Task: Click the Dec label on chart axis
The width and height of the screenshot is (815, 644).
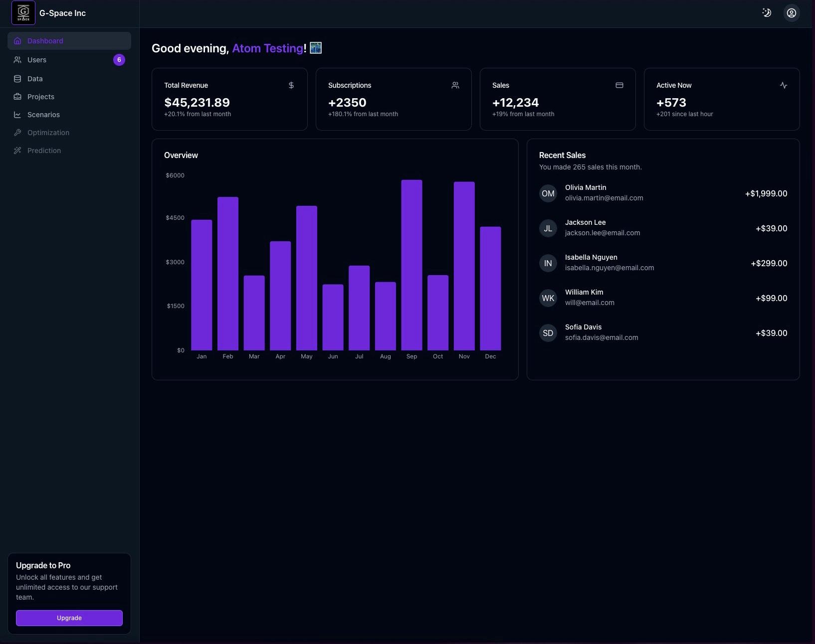Action: tap(490, 356)
